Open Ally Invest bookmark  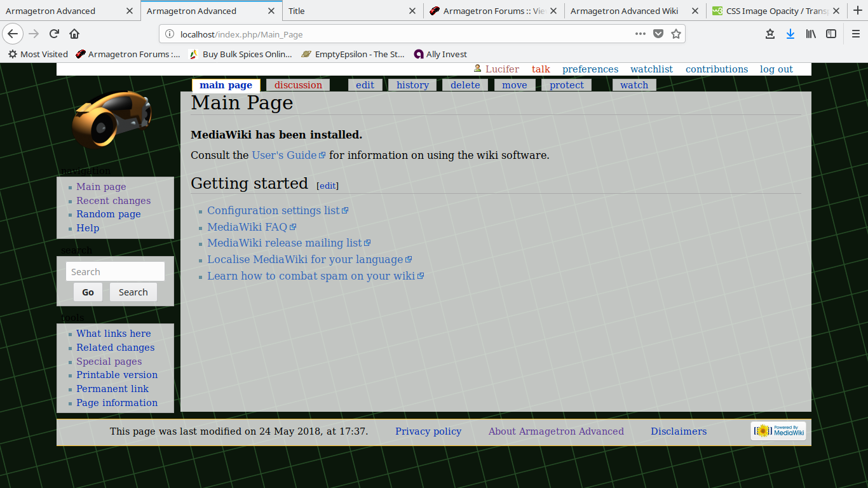(440, 54)
